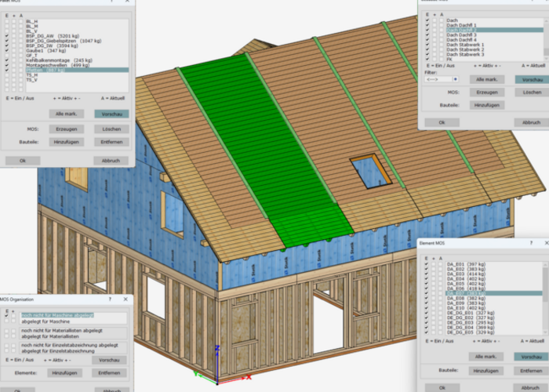Screen dimensions: 549x392
Task: Click Vorschau in the Element MOS dialog
Action: (x=531, y=357)
